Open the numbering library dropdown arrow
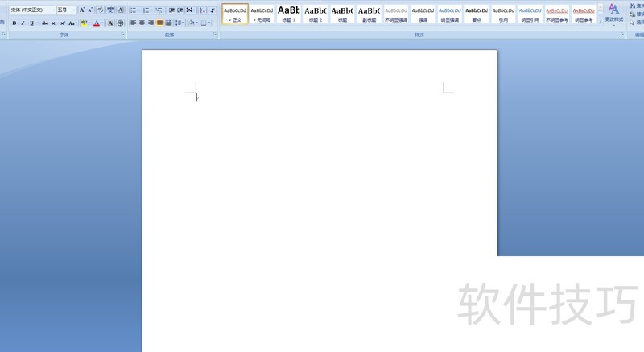This screenshot has width=644, height=352. click(x=152, y=10)
